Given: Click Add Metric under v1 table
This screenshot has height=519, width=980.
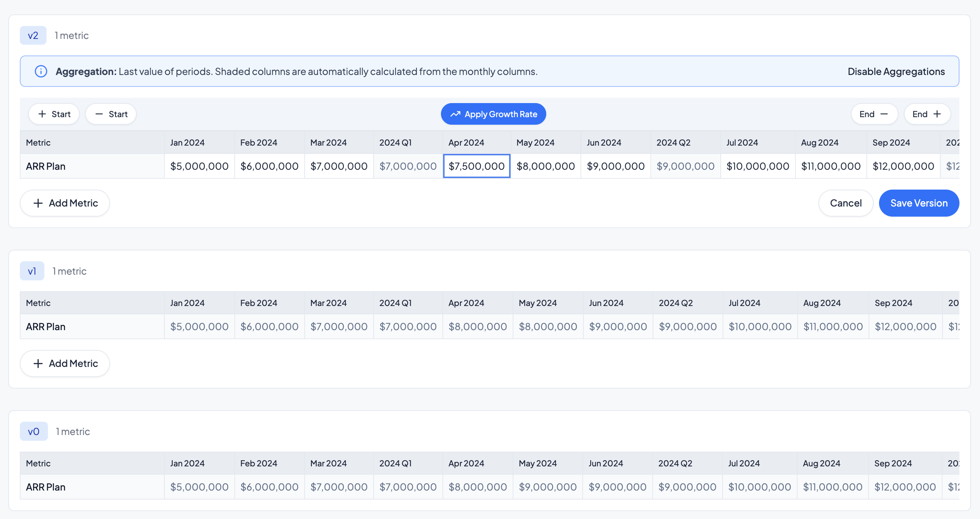Looking at the screenshot, I should click(x=65, y=364).
